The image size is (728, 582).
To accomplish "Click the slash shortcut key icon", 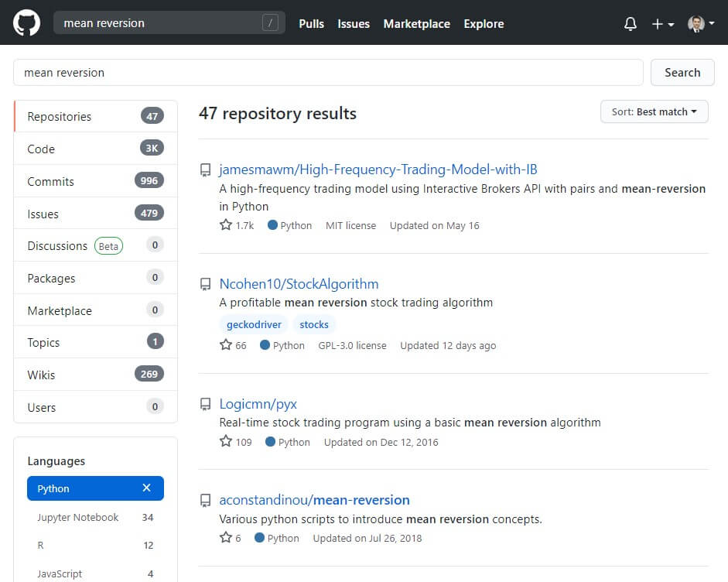I will coord(270,22).
